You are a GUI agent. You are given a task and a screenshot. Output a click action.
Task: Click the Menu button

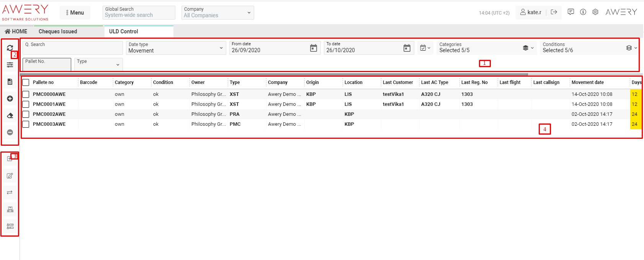point(75,13)
